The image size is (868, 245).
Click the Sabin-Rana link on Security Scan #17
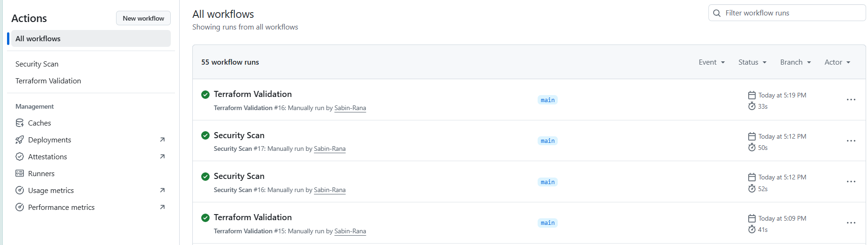pyautogui.click(x=330, y=149)
